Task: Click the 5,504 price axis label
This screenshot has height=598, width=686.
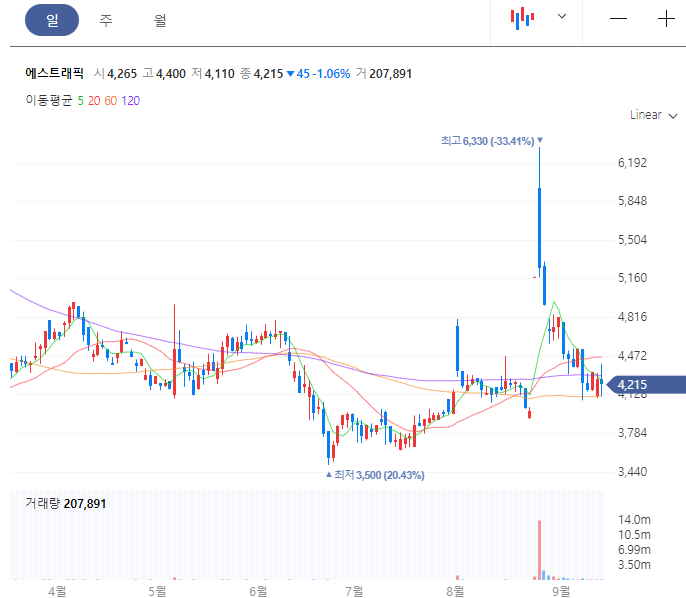Action: 632,240
